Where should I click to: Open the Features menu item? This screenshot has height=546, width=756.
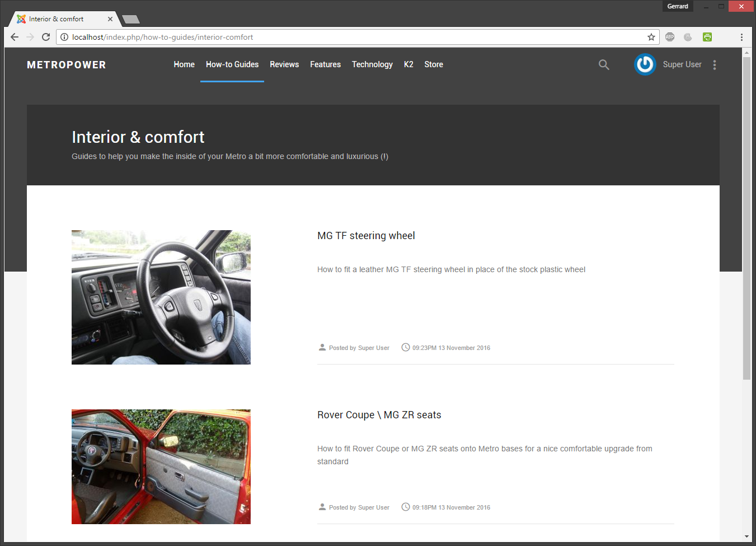325,64
